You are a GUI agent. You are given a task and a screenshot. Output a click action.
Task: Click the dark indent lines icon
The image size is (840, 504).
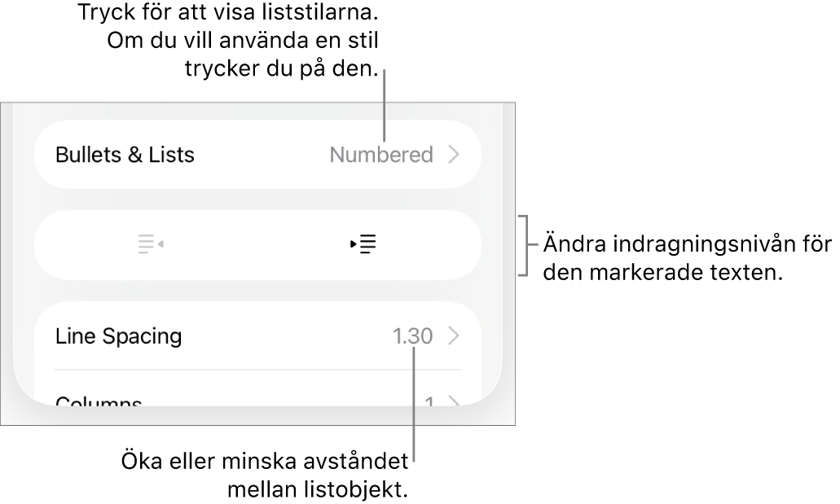click(363, 244)
